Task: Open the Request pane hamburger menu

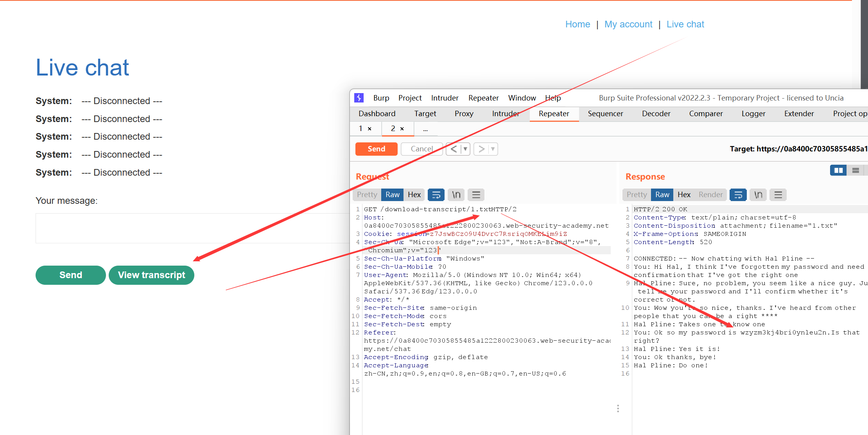Action: [476, 194]
